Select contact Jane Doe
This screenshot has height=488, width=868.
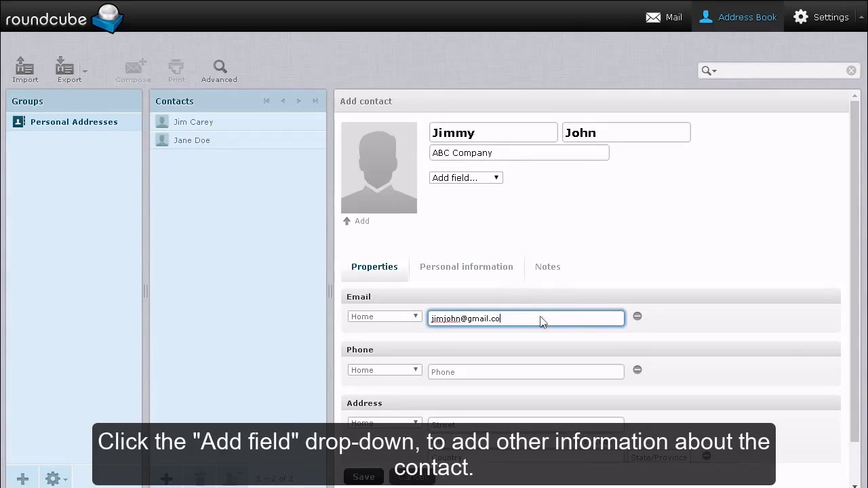coord(238,140)
